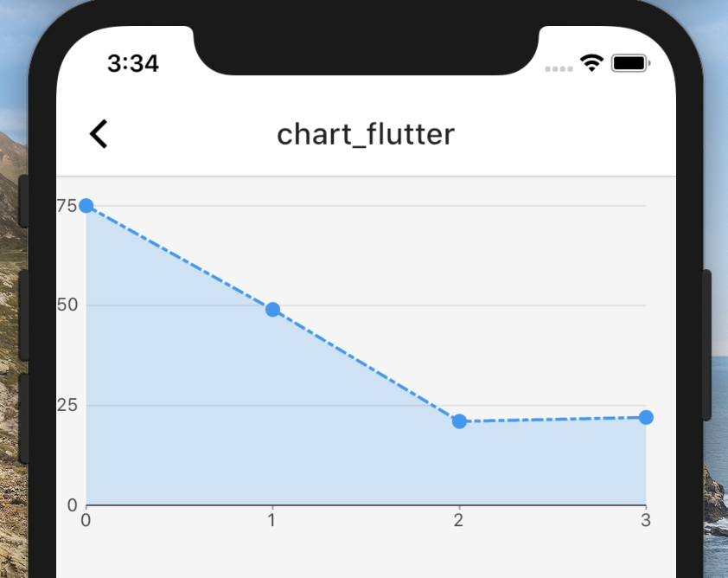The image size is (728, 578).
Task: Click the y-axis label 75
Action: [66, 206]
